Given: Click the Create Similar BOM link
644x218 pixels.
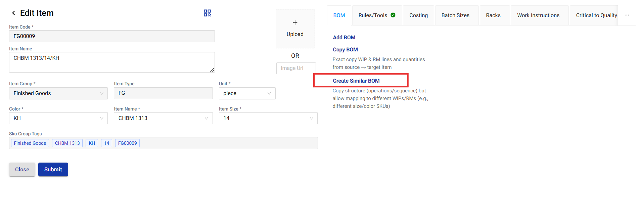Looking at the screenshot, I should point(356,81).
